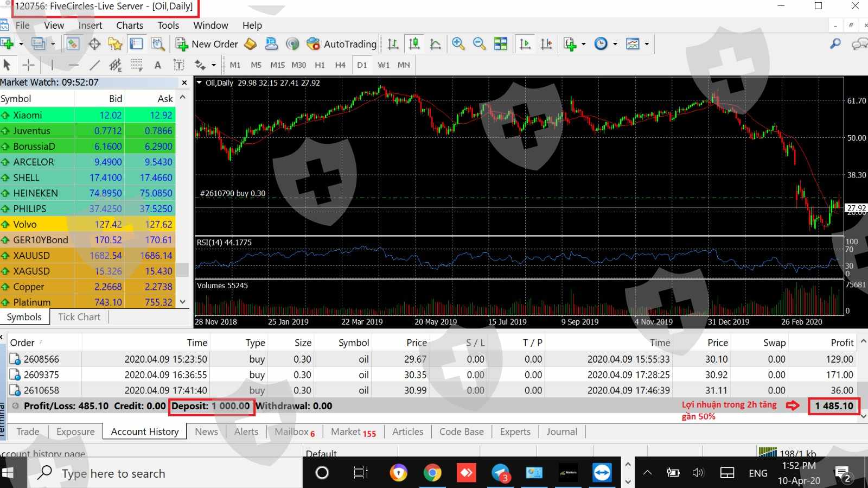Switch to candlestick chart view
The image size is (868, 488).
click(414, 44)
